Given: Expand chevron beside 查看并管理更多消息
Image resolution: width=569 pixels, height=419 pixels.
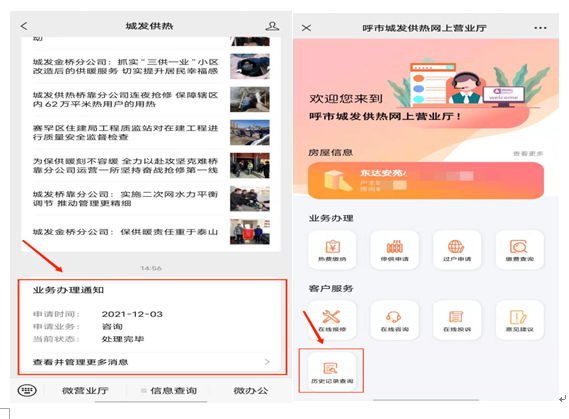Looking at the screenshot, I should pos(267,362).
